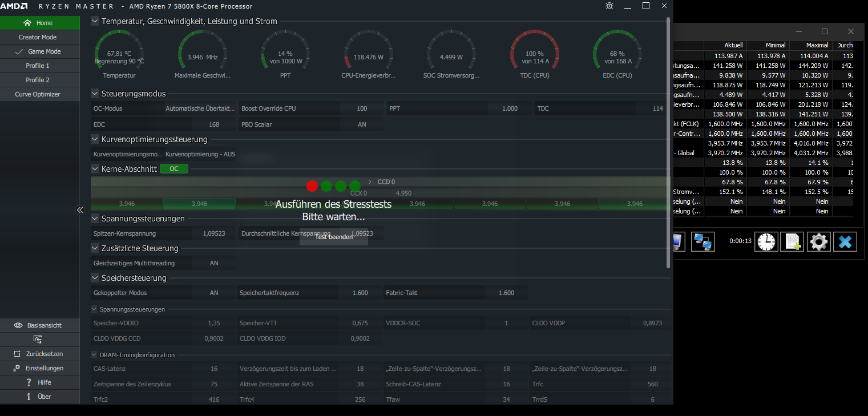The width and height of the screenshot is (868, 416).
Task: Select the Creator Mode sidebar item
Action: [40, 37]
